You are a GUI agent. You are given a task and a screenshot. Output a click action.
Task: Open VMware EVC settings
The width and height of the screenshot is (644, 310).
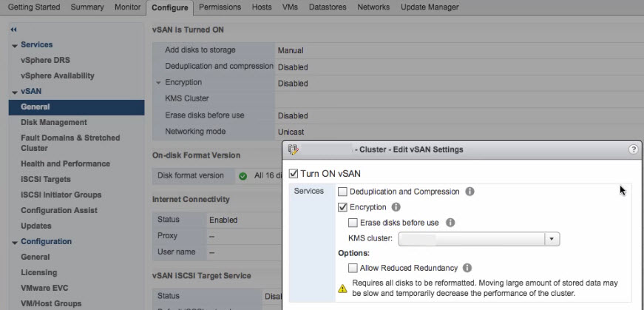(44, 289)
